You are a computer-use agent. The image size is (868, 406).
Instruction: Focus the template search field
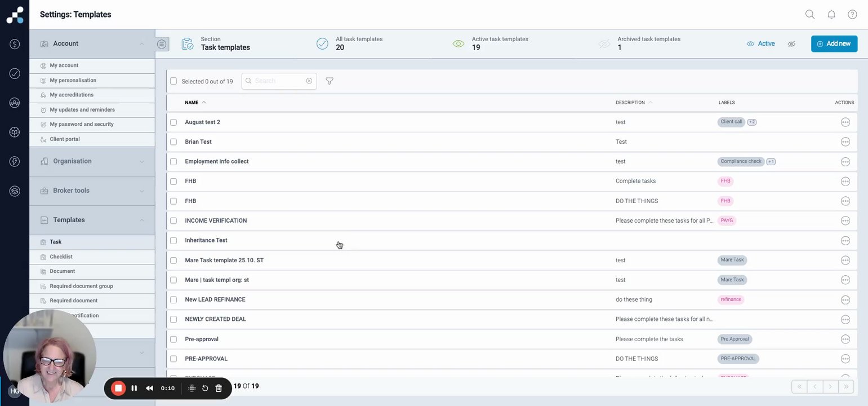[279, 81]
